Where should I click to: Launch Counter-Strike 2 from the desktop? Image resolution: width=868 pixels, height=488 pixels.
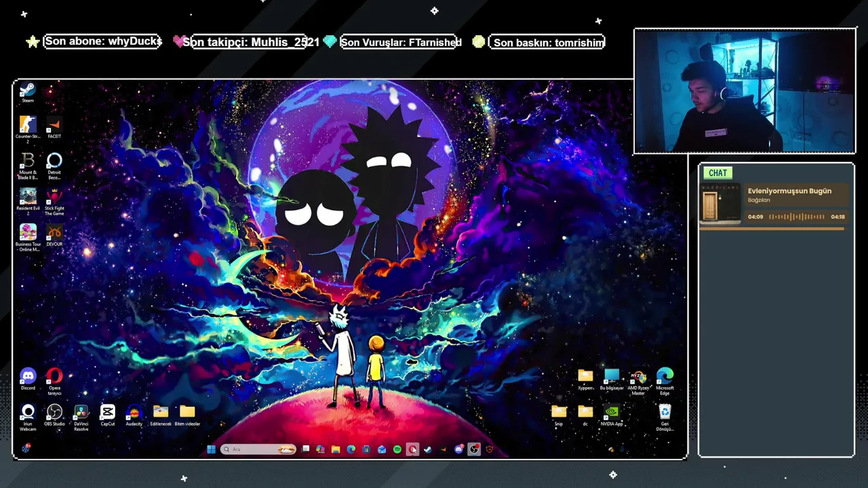28,128
